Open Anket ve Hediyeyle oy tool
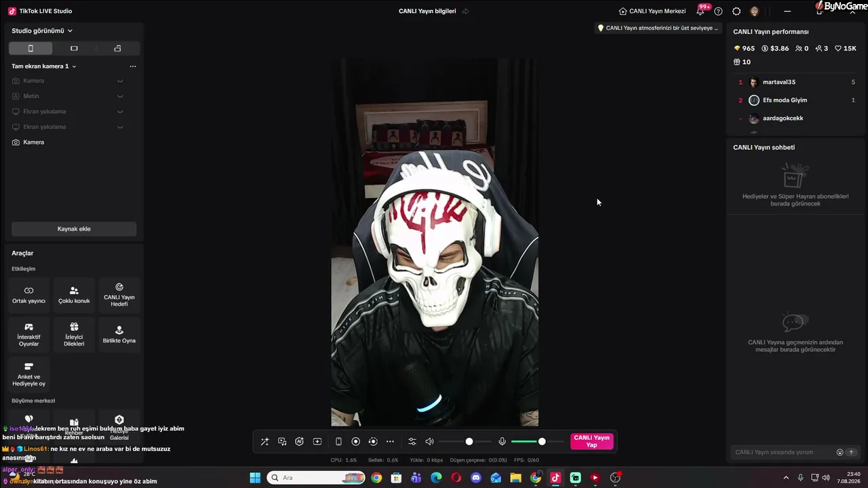 tap(28, 375)
